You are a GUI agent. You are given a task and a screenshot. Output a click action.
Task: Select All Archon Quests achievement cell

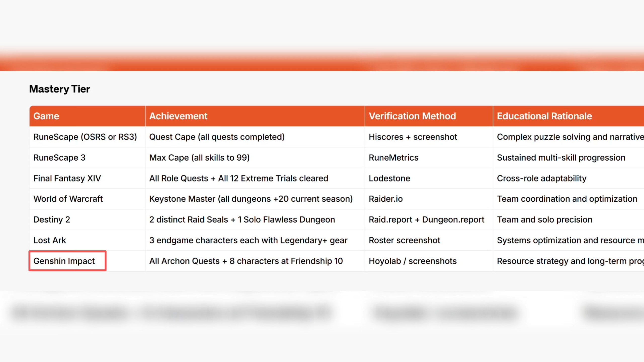point(255,261)
